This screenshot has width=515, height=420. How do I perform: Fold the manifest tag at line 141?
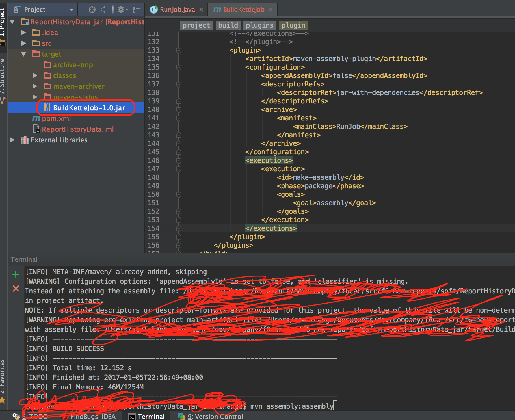point(179,118)
